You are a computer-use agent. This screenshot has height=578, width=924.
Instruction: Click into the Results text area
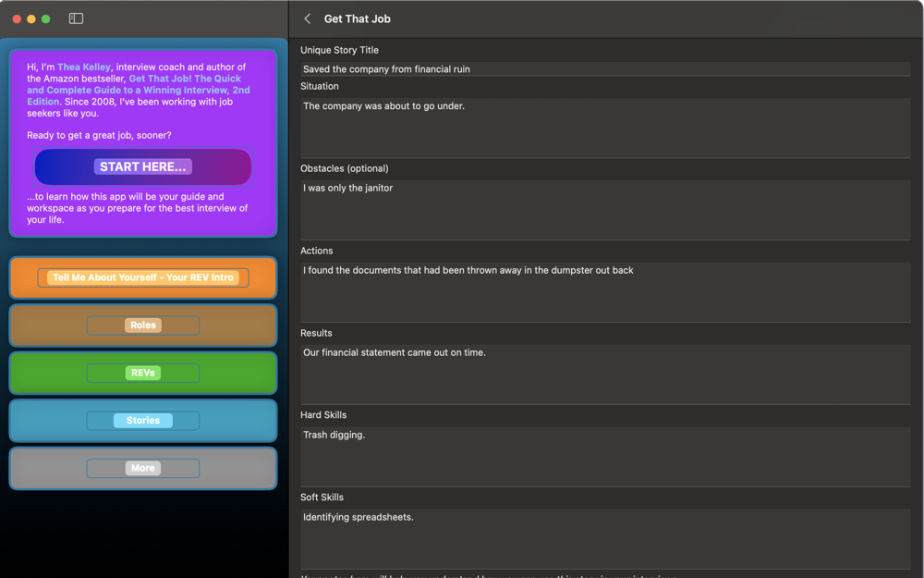605,375
